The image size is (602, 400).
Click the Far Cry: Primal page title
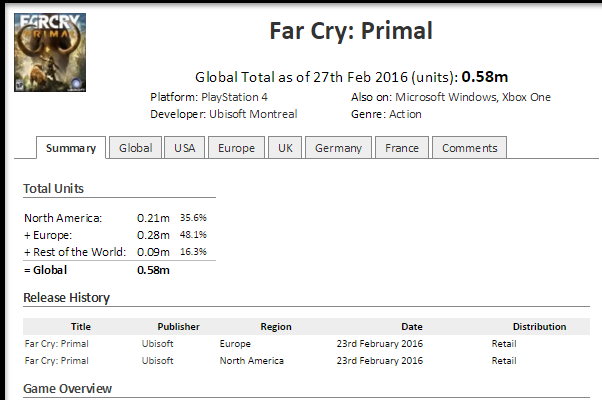click(x=351, y=31)
